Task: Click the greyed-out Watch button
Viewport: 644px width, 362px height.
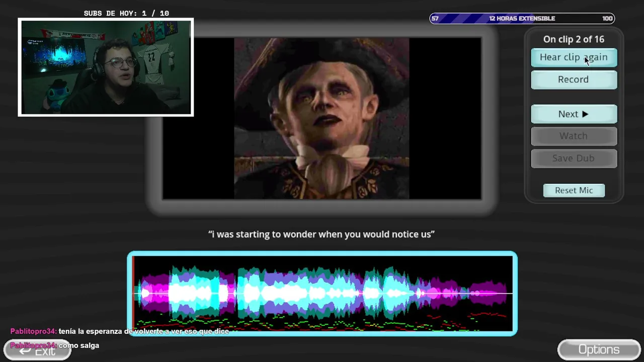Action: pyautogui.click(x=574, y=136)
